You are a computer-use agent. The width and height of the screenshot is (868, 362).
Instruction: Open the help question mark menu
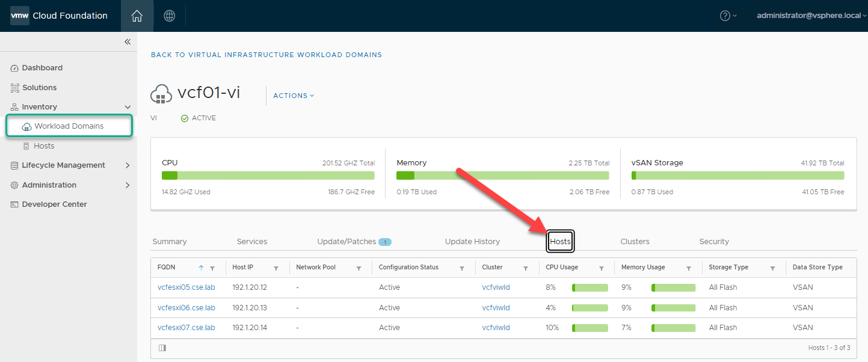click(727, 16)
